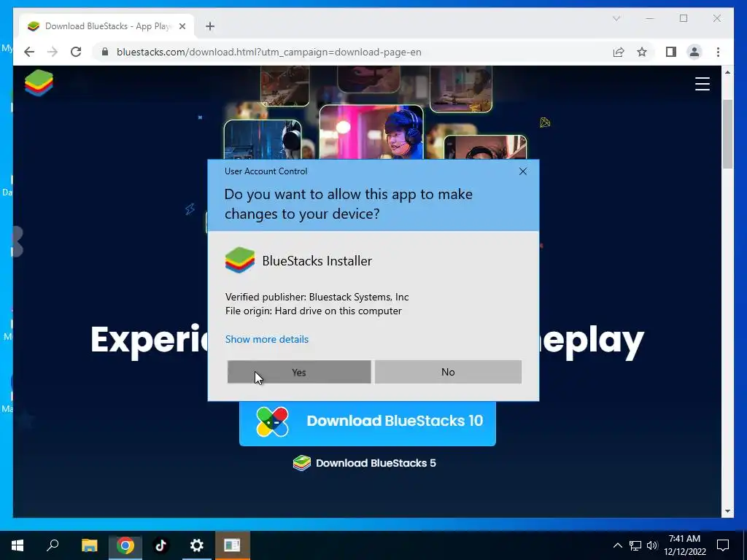Click File origin Hard drive text

click(x=314, y=311)
